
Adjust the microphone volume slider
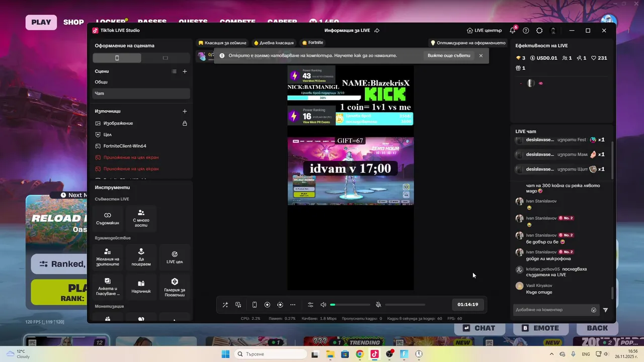click(405, 305)
